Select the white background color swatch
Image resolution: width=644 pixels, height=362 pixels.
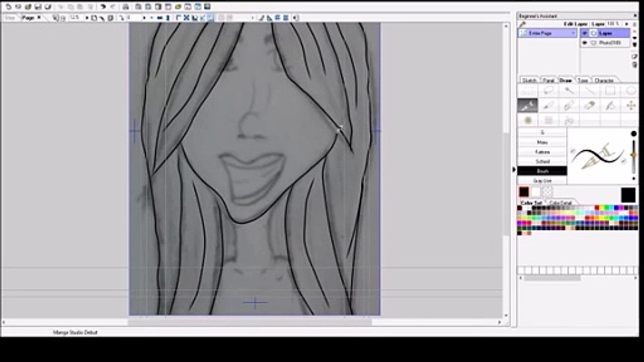536,192
